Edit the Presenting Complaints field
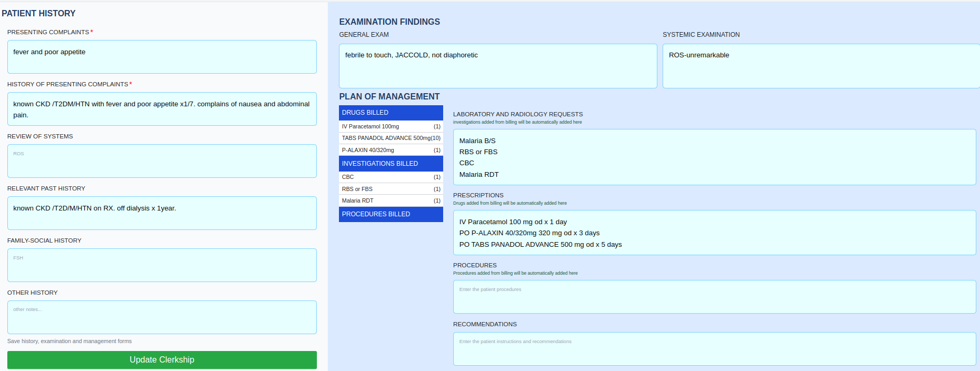 pos(162,57)
